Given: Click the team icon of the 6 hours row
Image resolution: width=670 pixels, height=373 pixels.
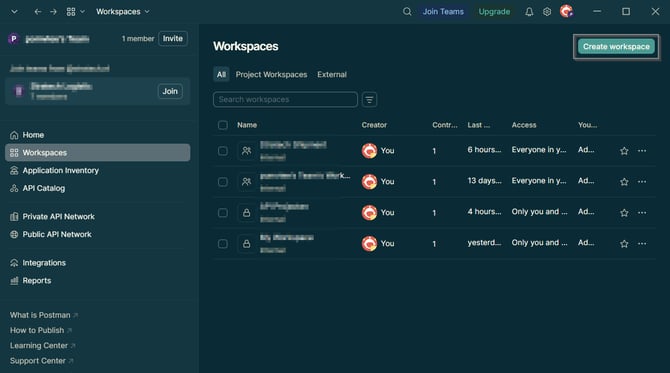Looking at the screenshot, I should (x=247, y=151).
